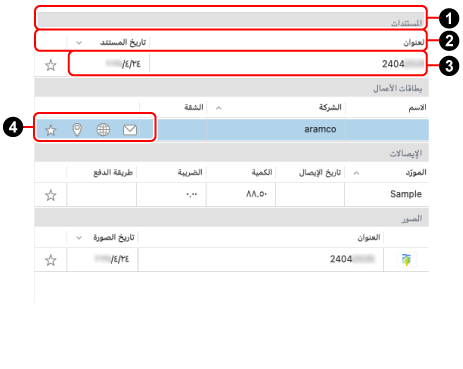This screenshot has height=369, width=463.
Task: Toggle favorite star on photo row 2404
Action: (x=51, y=260)
